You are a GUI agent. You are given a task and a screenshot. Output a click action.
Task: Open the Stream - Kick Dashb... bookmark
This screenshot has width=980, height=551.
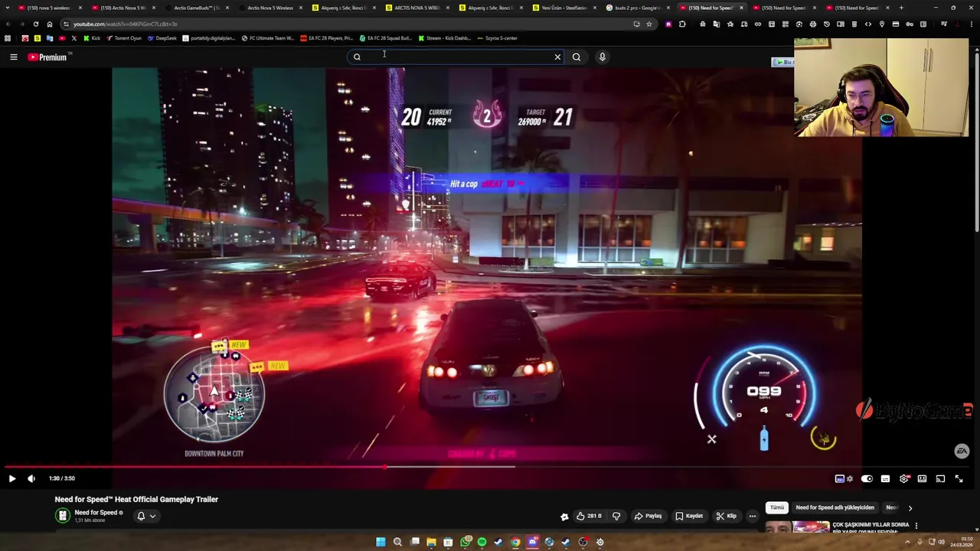(444, 38)
